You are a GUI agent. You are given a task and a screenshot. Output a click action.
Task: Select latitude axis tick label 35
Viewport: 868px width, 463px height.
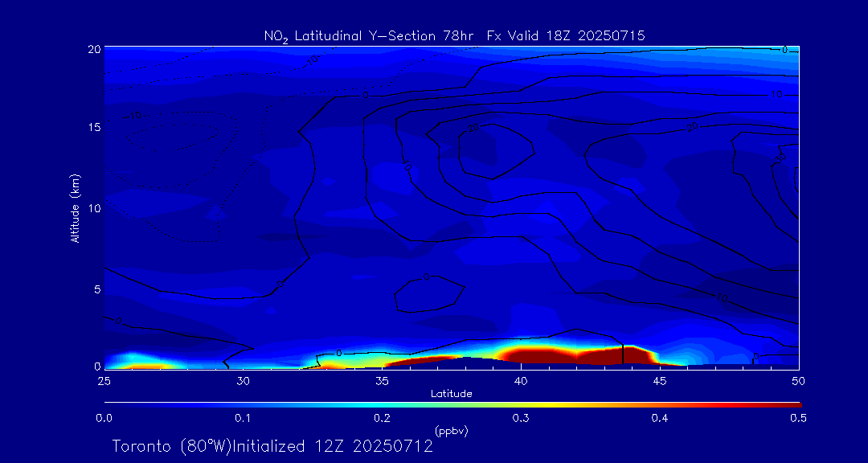coord(382,380)
